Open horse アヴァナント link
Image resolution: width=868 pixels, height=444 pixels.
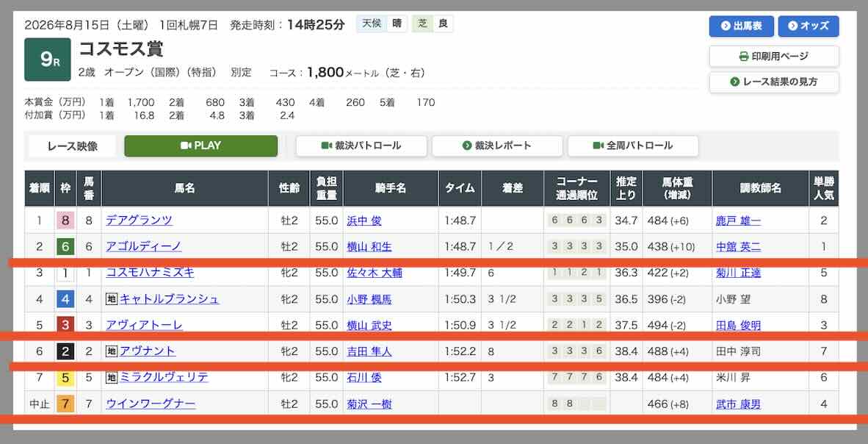(148, 351)
